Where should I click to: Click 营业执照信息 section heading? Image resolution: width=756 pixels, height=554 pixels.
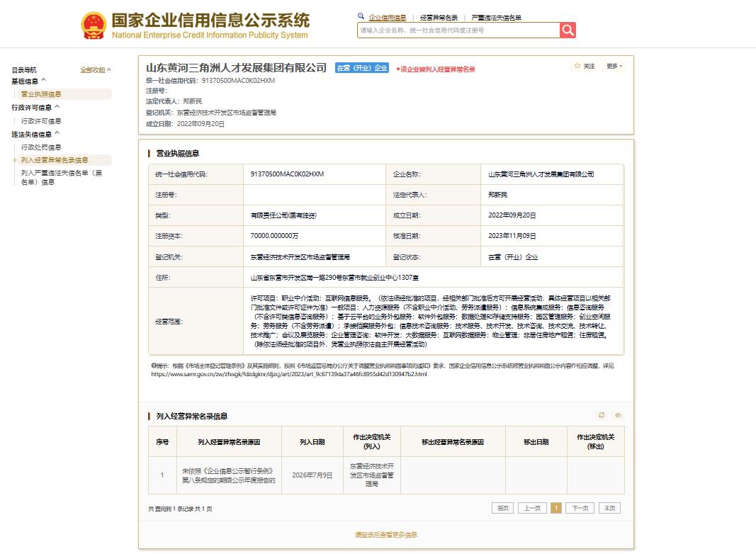(x=177, y=153)
